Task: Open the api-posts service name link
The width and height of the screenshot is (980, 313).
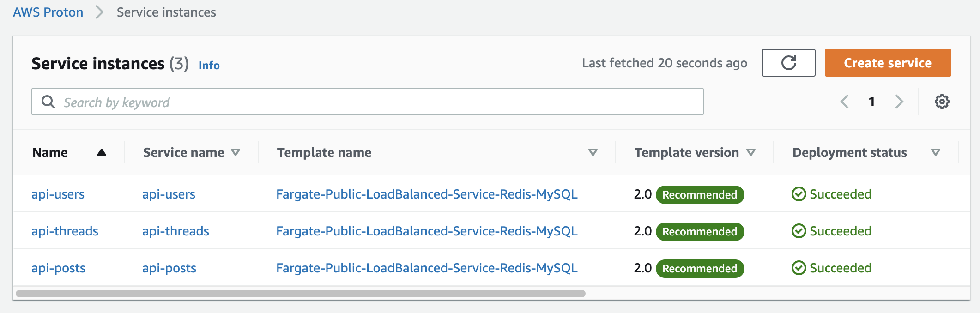Action: pos(169,268)
